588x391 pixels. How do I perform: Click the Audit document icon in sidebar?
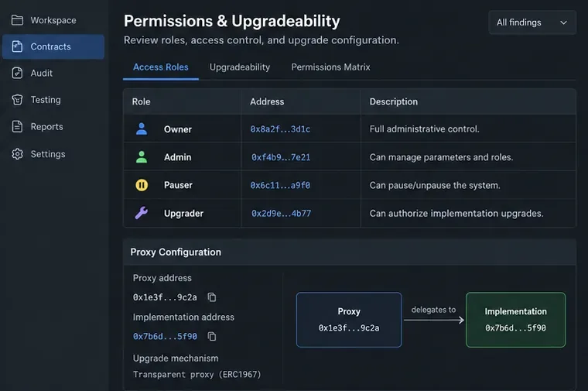point(17,73)
